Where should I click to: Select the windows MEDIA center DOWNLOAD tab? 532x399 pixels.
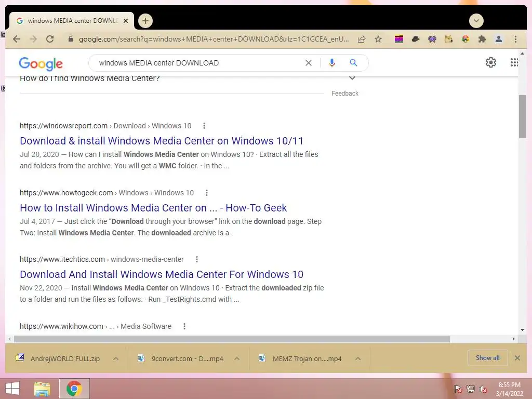[71, 21]
